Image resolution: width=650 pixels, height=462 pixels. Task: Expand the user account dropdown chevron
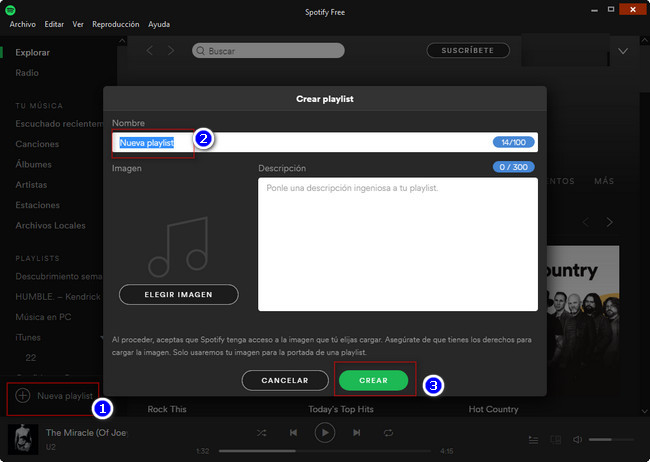(623, 51)
